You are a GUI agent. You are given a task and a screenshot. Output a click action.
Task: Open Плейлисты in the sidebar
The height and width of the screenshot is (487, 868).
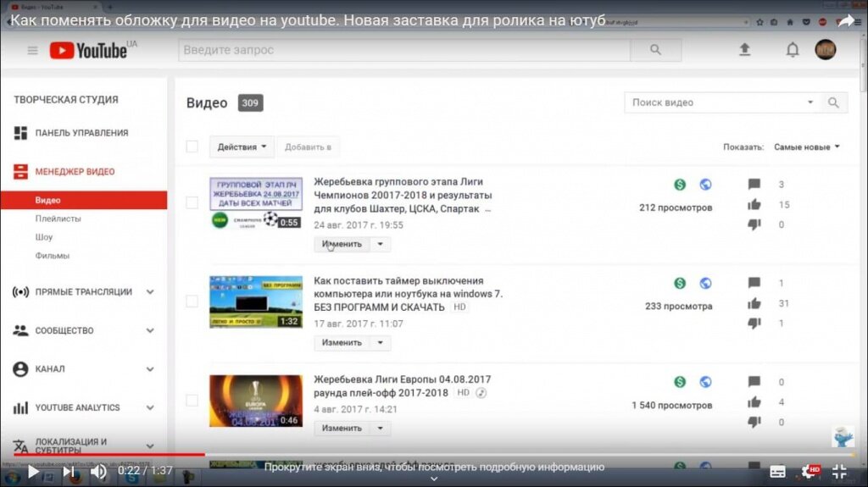coord(58,219)
